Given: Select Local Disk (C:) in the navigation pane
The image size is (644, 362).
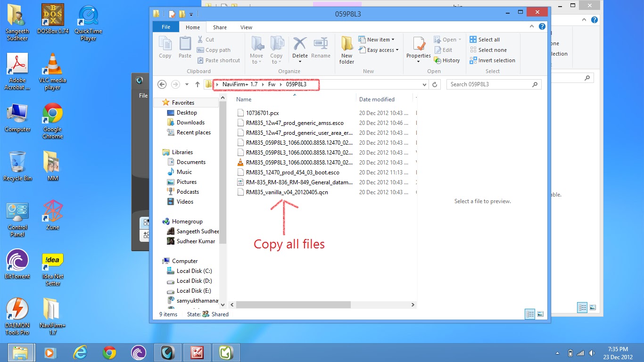Looking at the screenshot, I should tap(194, 271).
